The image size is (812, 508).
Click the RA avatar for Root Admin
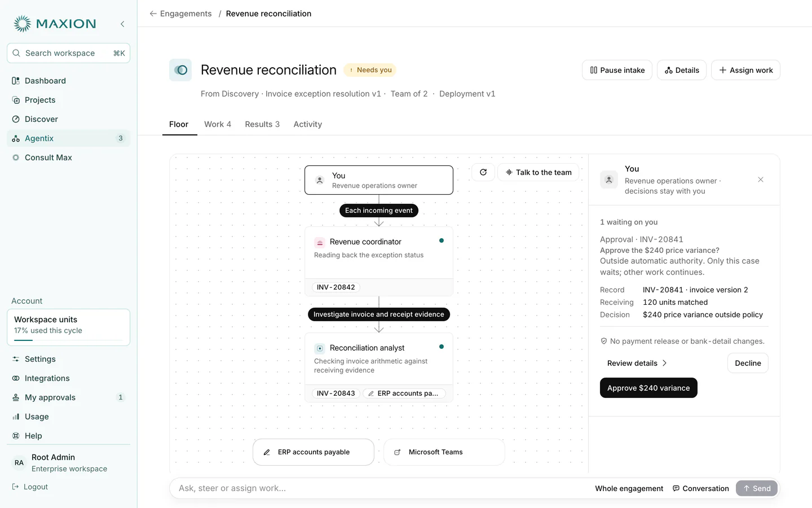tap(19, 463)
